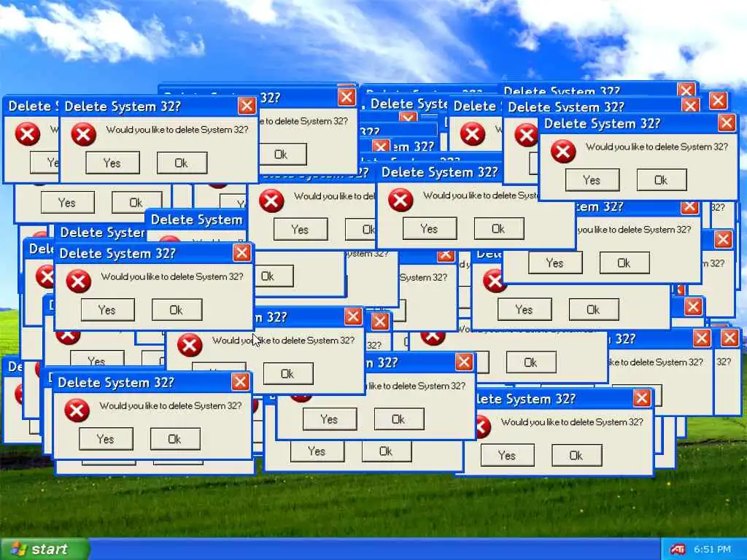Viewport: 747px width, 560px height.
Task: Click message text in 'lete System 32?' dialog
Action: click(x=572, y=422)
